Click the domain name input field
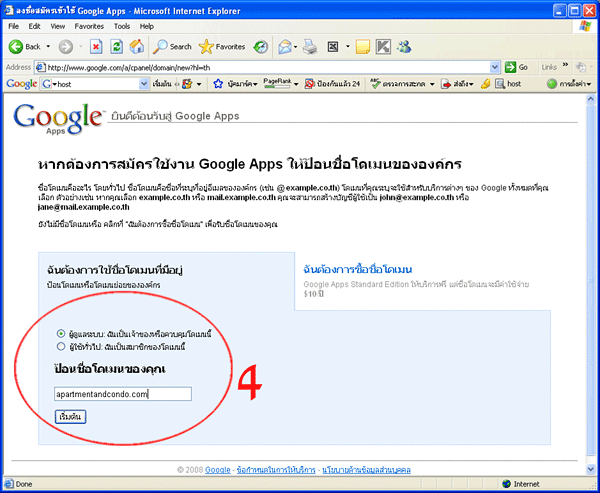 (x=123, y=394)
